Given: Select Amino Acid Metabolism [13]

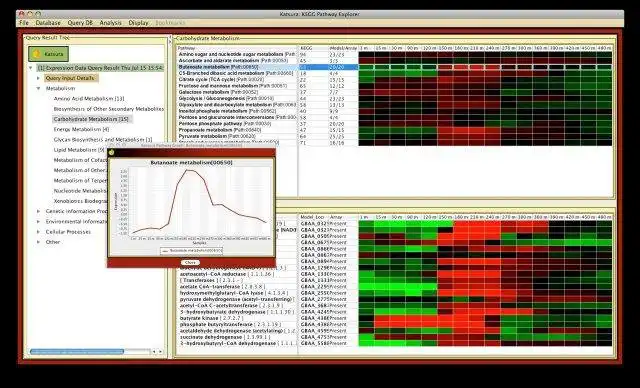Looking at the screenshot, I should pos(89,99).
